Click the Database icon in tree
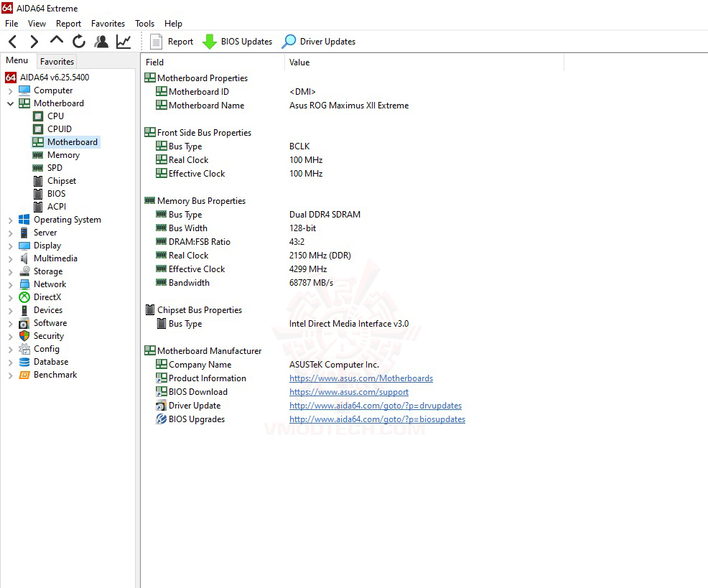The image size is (708, 588). 24,362
